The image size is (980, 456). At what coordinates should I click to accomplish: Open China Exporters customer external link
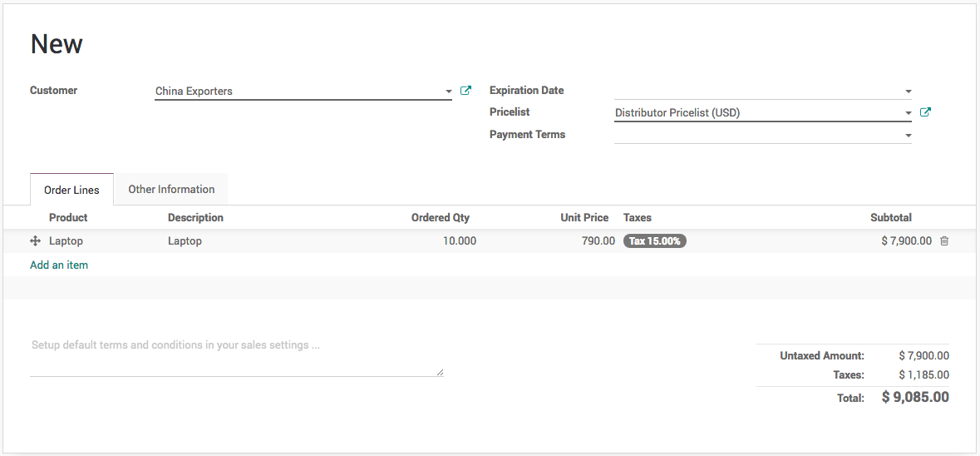[x=466, y=91]
